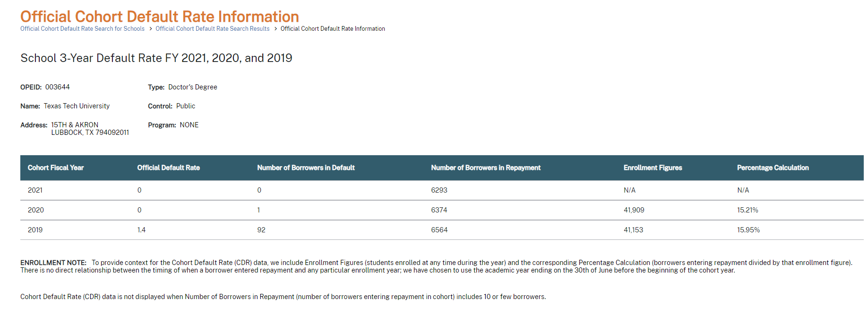The image size is (868, 309).
Task: Click the 41,909 enrollment figure
Action: [x=634, y=210]
